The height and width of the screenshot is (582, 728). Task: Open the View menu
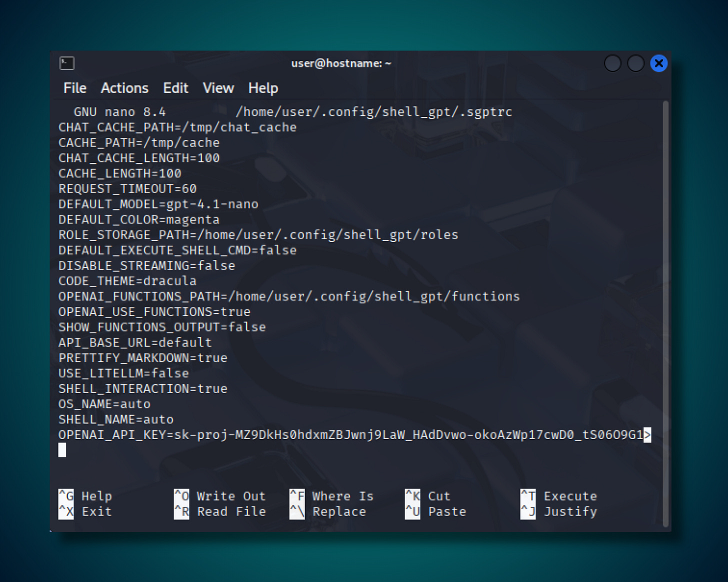217,88
